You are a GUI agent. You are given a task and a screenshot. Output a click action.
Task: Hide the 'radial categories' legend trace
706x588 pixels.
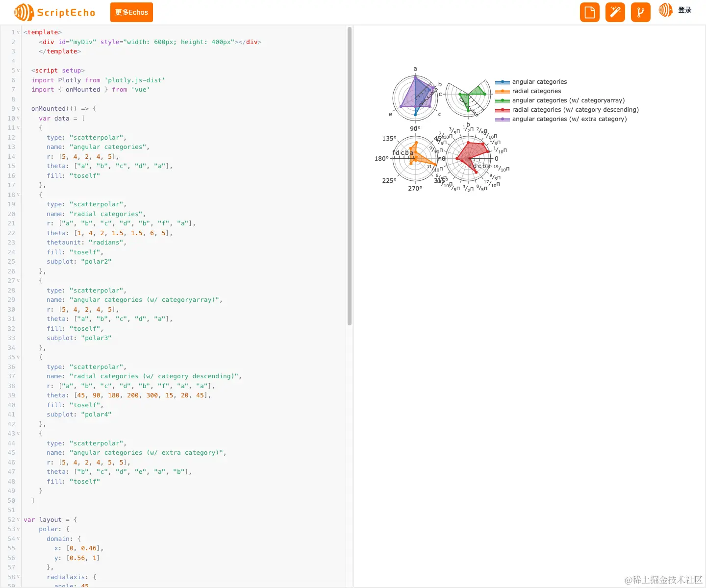coord(528,91)
